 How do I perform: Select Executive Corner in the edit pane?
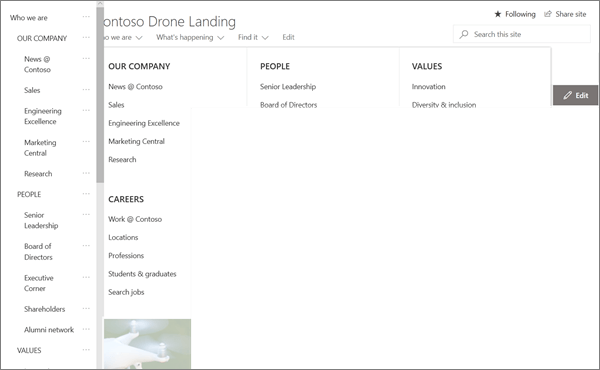pos(39,283)
